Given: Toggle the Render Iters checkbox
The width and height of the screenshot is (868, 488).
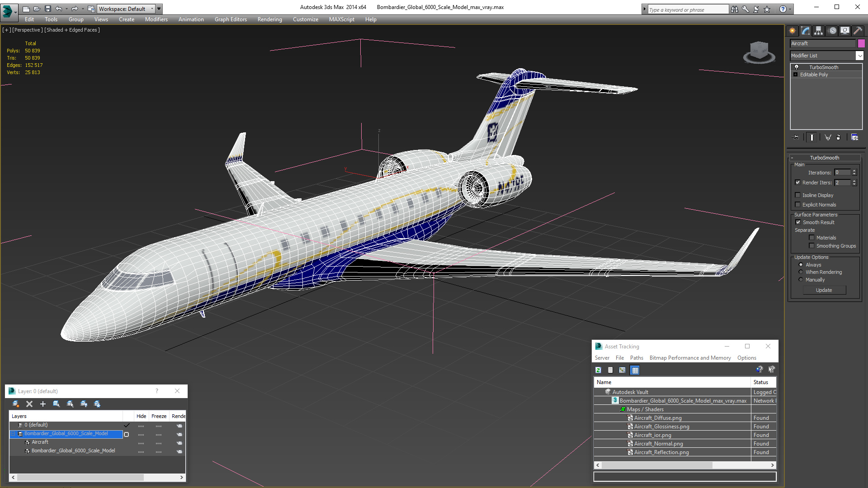Looking at the screenshot, I should tap(798, 183).
